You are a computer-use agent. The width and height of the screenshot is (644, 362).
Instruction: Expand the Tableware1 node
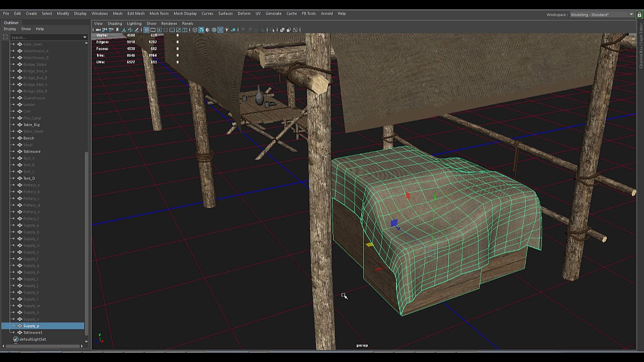[13, 332]
